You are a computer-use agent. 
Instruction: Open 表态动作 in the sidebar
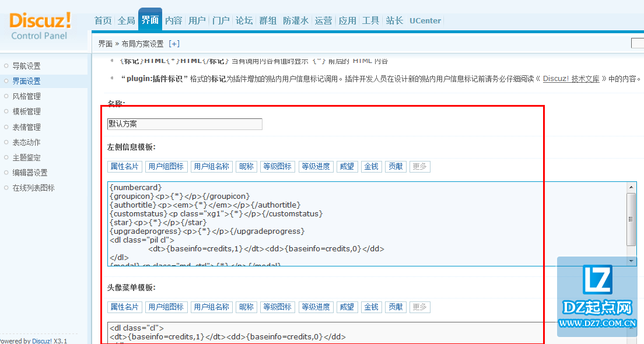(x=26, y=142)
